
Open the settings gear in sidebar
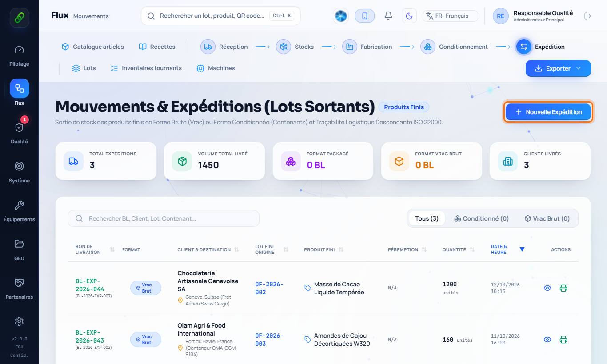coord(19,321)
